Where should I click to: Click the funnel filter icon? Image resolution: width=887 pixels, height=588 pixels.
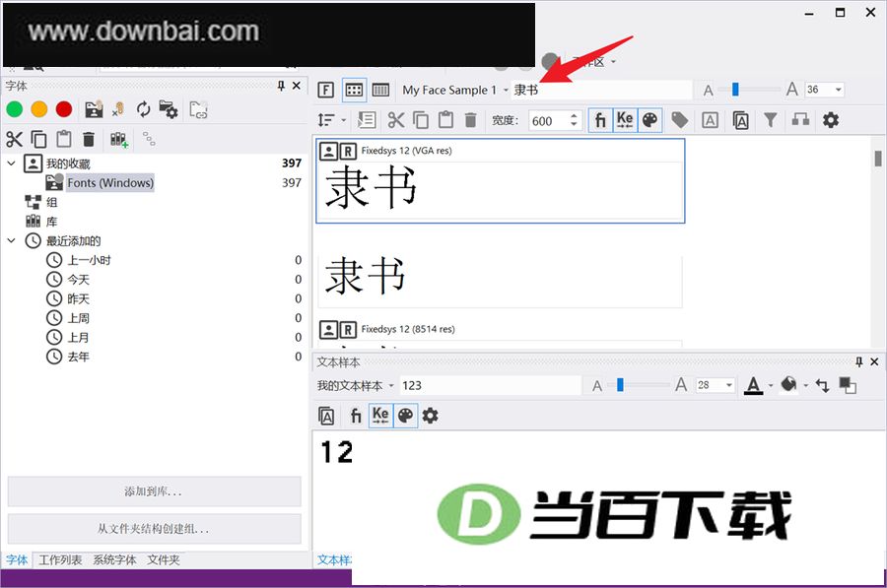click(x=771, y=120)
